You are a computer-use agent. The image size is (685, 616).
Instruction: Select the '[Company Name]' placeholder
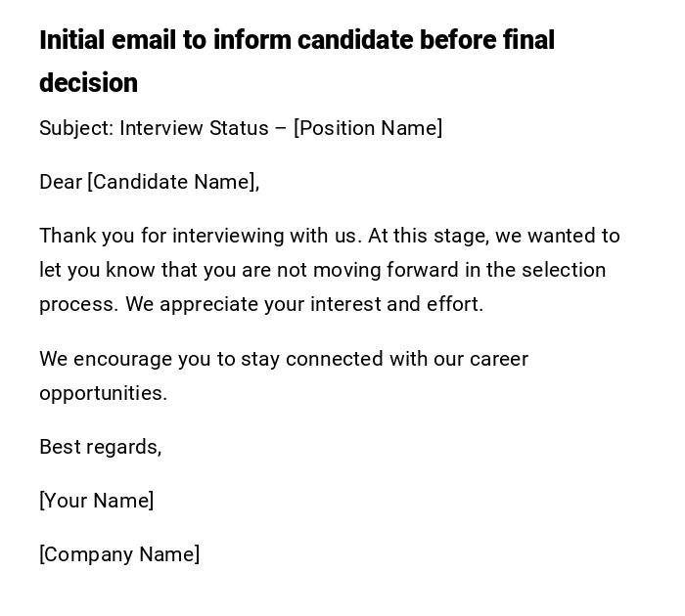click(119, 554)
